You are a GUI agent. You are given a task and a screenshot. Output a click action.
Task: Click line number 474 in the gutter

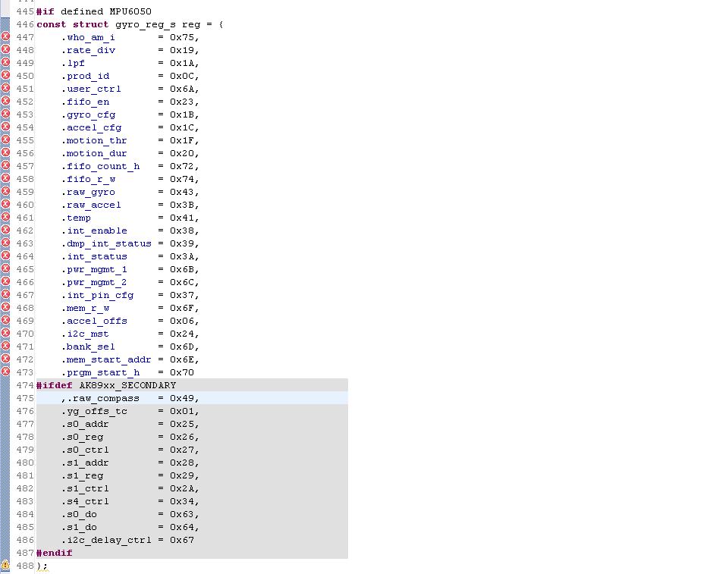(x=25, y=385)
